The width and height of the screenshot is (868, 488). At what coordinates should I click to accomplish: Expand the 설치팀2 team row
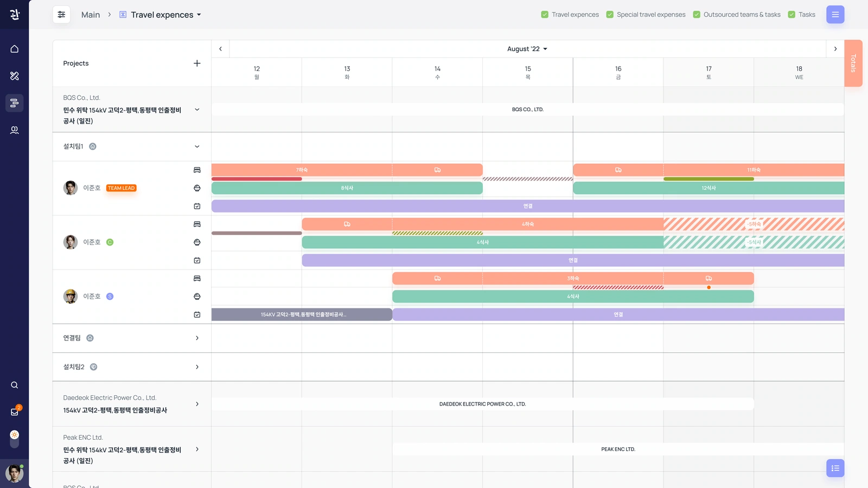197,367
